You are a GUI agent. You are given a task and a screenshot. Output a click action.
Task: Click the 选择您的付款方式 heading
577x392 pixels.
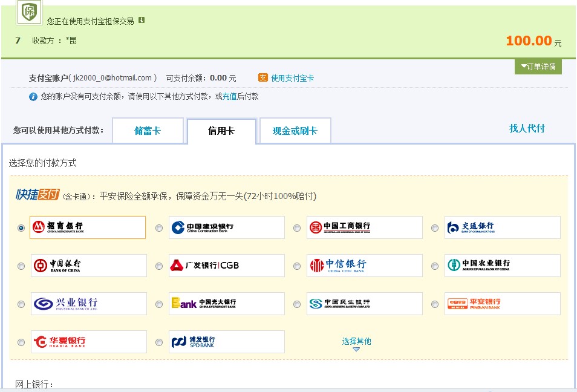[43, 163]
